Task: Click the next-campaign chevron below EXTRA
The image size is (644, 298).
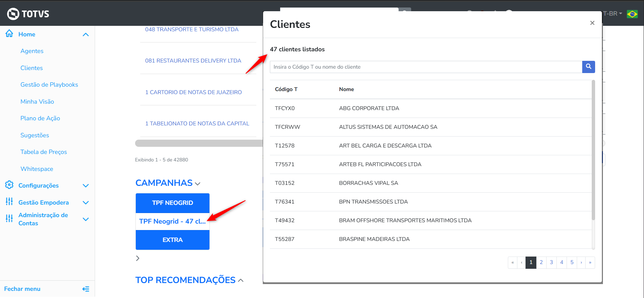Action: pos(137,258)
